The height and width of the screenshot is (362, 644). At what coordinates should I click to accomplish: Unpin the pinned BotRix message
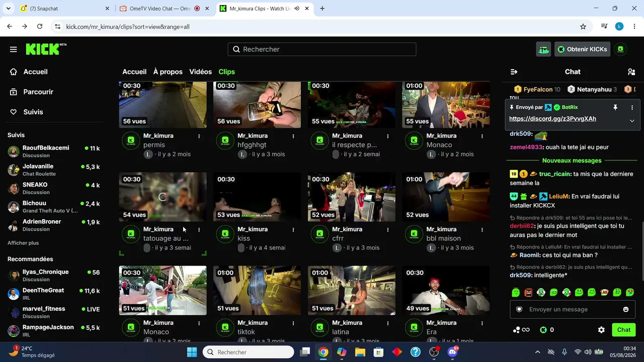[615, 108]
